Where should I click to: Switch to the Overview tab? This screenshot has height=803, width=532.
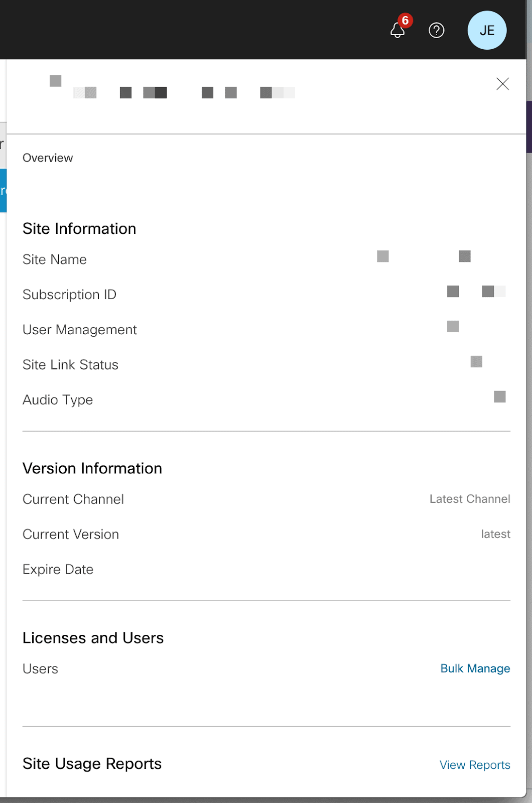pos(48,158)
